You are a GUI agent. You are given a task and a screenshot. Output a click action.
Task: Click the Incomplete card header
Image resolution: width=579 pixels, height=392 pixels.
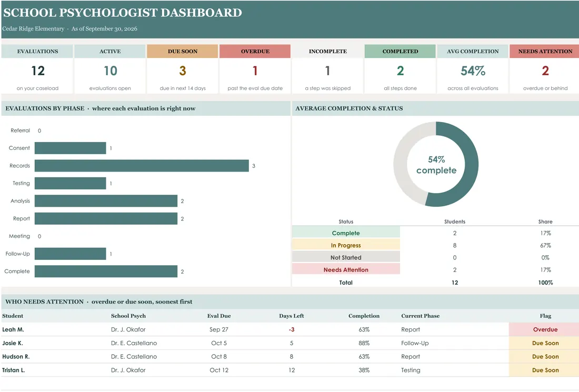coord(328,52)
